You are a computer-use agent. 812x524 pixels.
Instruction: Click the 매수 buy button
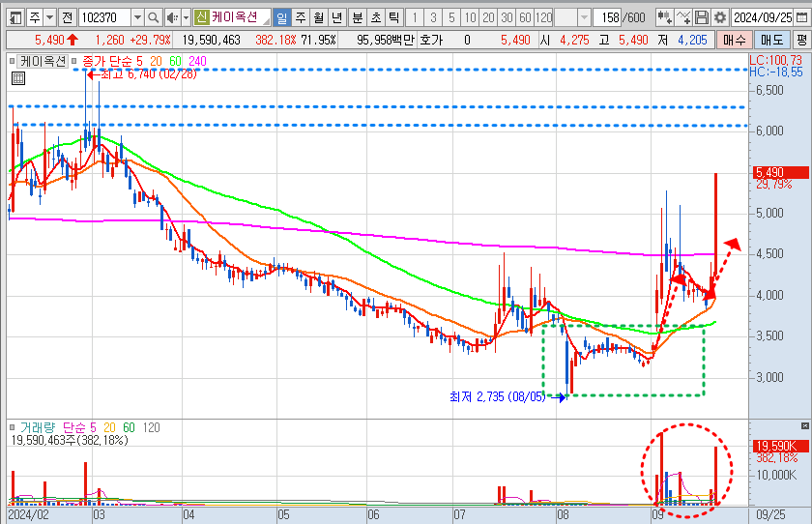coord(734,40)
